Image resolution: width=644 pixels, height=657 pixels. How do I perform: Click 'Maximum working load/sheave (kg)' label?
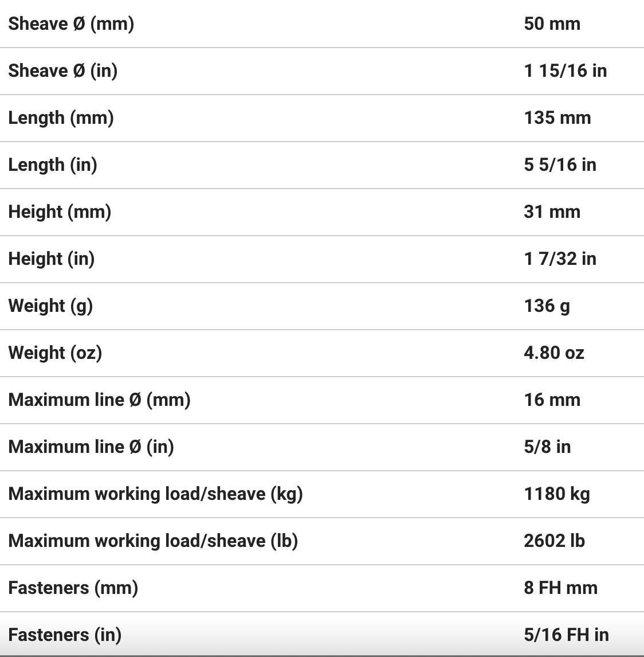pos(155,494)
